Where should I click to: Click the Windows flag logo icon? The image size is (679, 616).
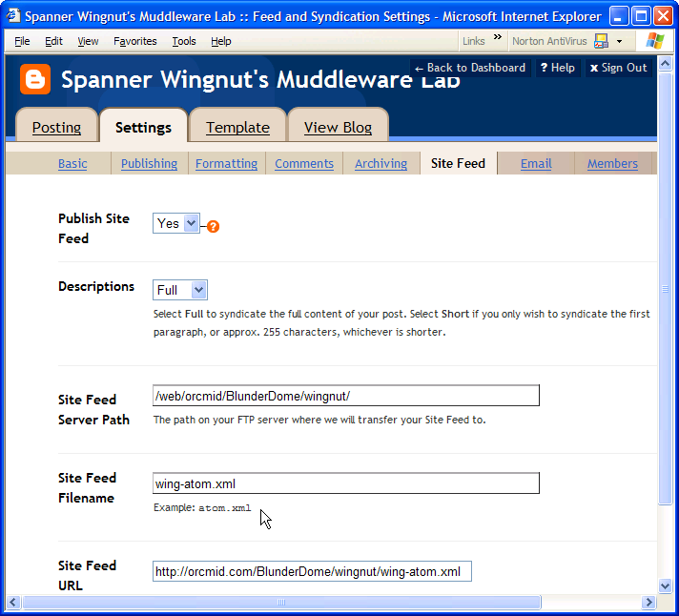(655, 41)
